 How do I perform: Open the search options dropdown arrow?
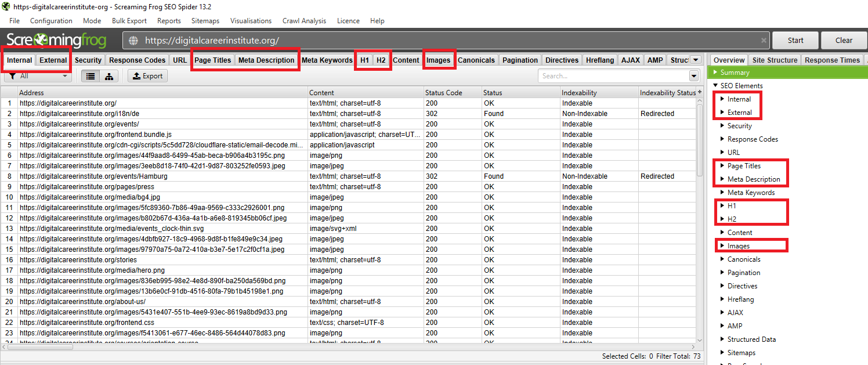pyautogui.click(x=694, y=76)
